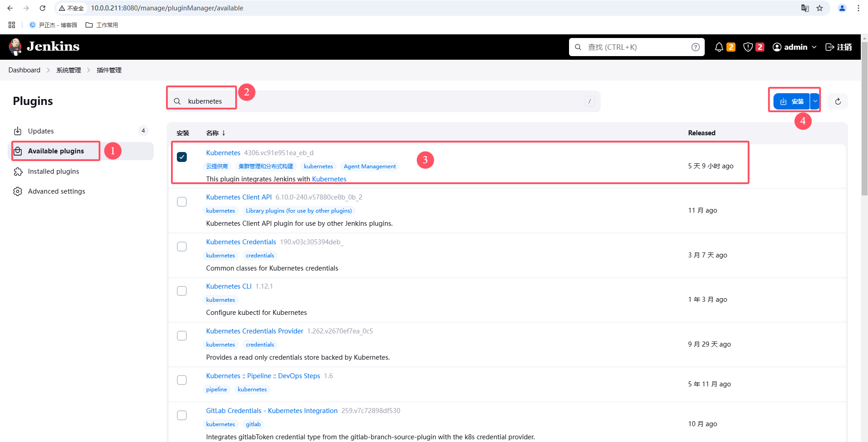Viewport: 868px width, 442px height.
Task: Click the pipeline tag
Action: [217, 390]
